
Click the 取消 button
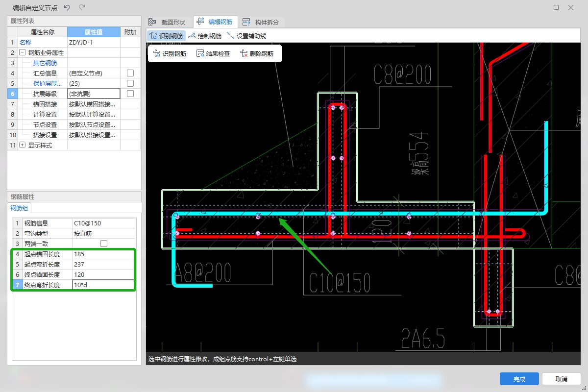(x=561, y=379)
